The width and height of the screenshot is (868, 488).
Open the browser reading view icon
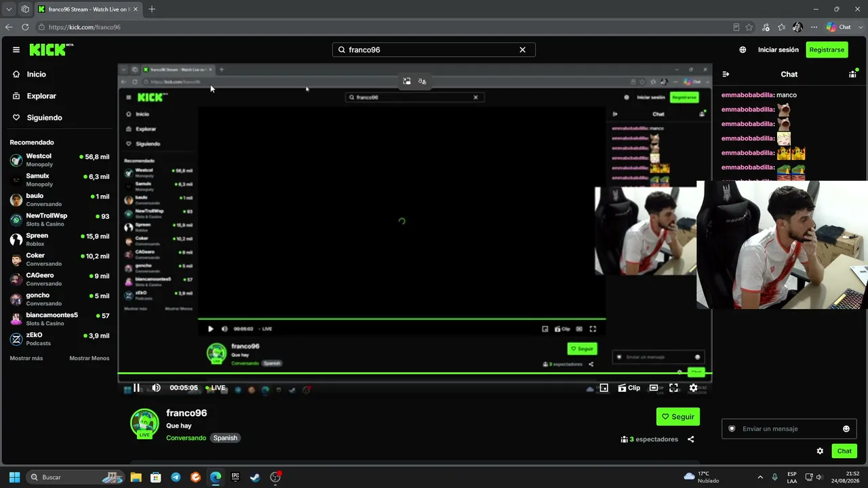tap(736, 27)
